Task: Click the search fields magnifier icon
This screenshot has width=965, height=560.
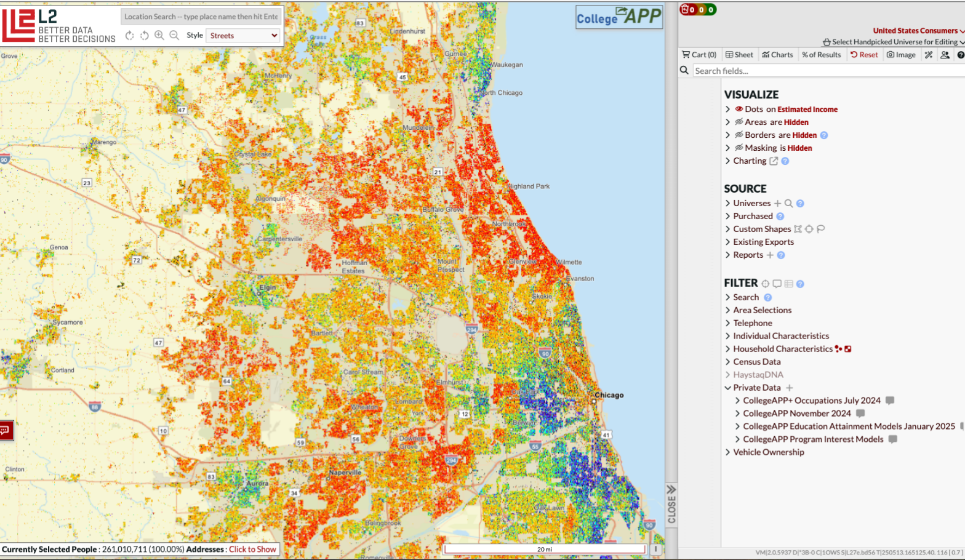Action: click(684, 70)
